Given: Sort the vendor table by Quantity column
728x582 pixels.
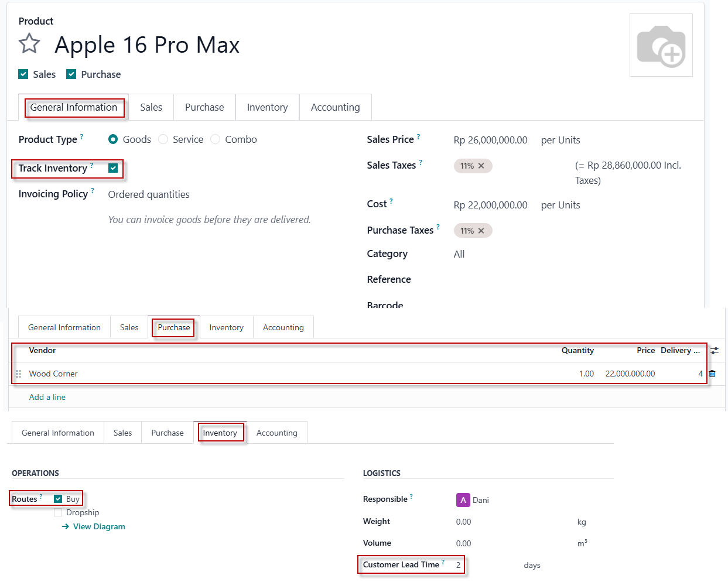Looking at the screenshot, I should pyautogui.click(x=577, y=350).
